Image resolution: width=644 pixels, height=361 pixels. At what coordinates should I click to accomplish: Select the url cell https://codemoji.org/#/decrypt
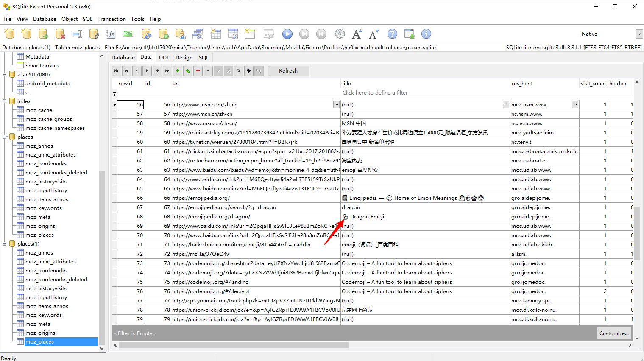click(256, 291)
